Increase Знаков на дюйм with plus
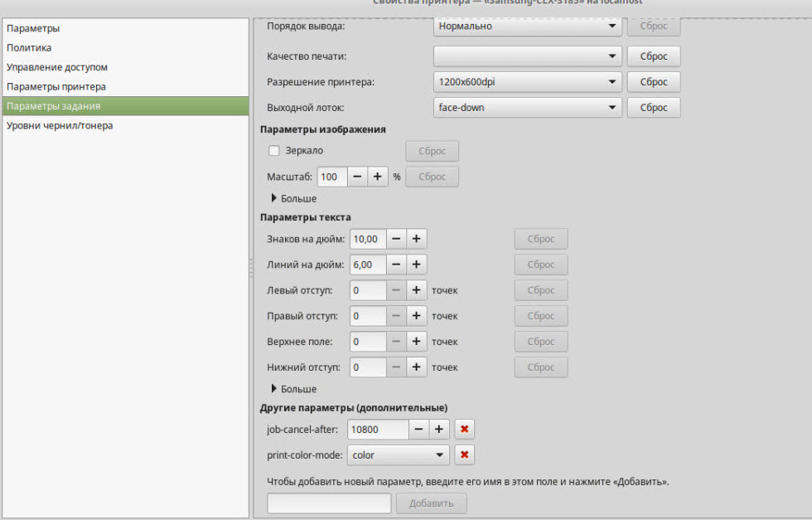The image size is (812, 520). tap(416, 239)
